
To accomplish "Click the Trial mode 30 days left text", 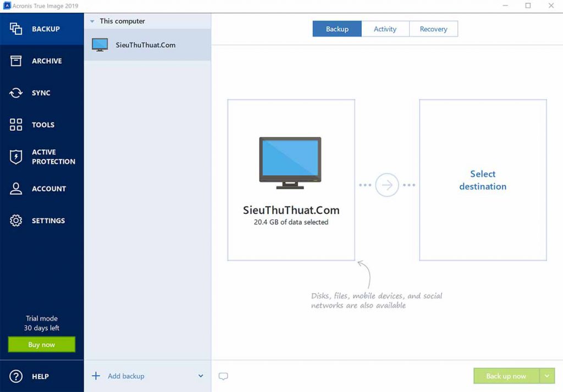I will pyautogui.click(x=42, y=323).
